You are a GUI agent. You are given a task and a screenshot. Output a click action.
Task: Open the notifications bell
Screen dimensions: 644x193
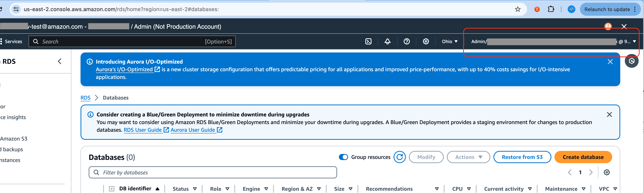pos(388,41)
